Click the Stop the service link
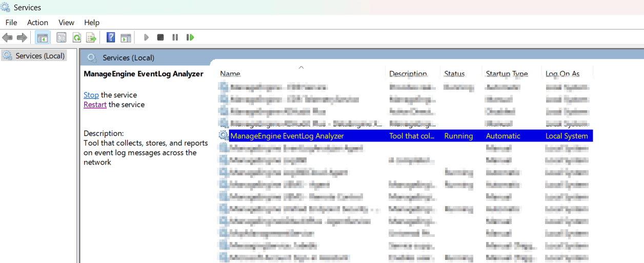 (x=91, y=95)
